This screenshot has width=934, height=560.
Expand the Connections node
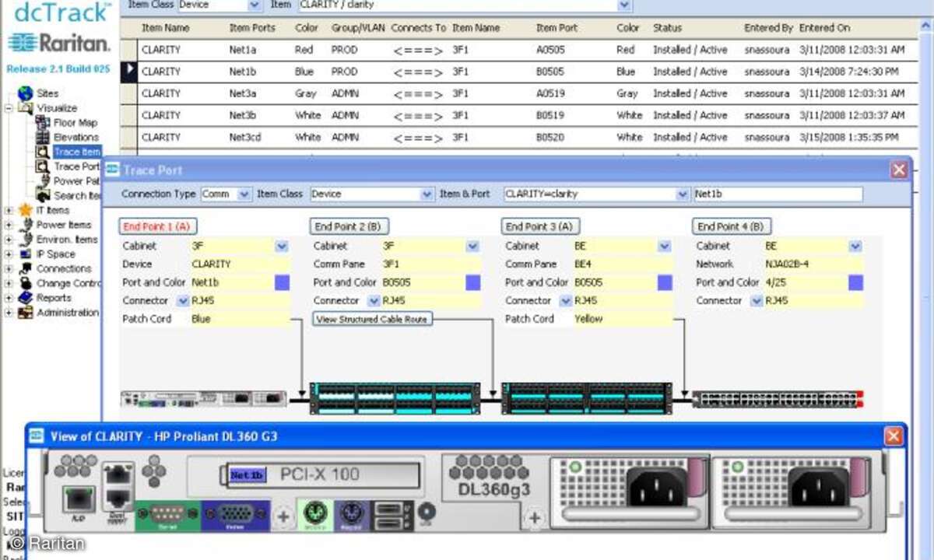(9, 268)
